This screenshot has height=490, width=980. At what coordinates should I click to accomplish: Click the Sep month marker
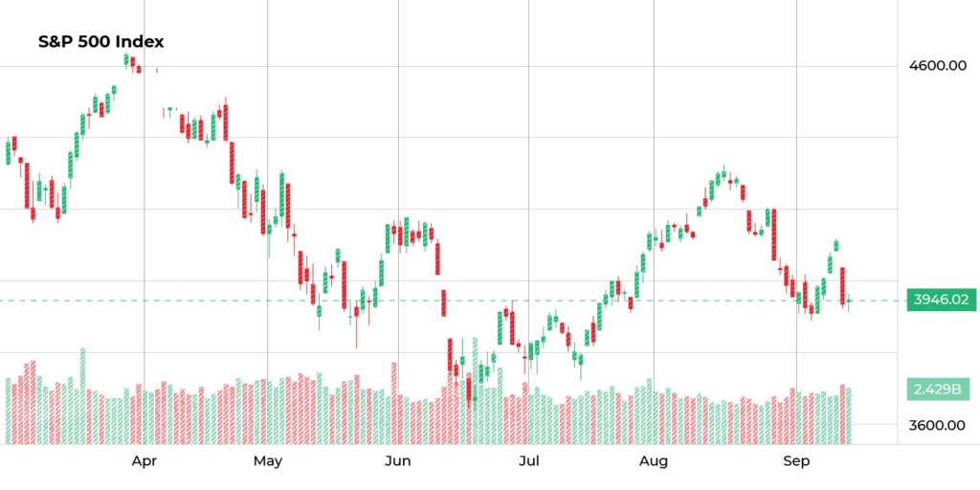[796, 462]
